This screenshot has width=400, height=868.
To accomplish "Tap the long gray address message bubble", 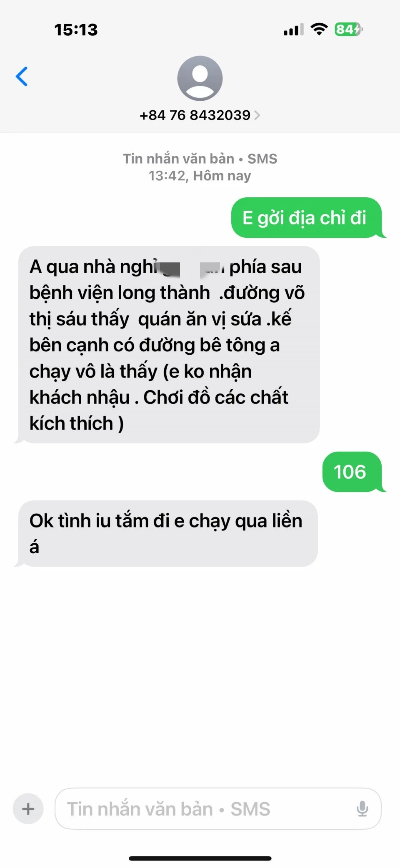I will pyautogui.click(x=169, y=345).
